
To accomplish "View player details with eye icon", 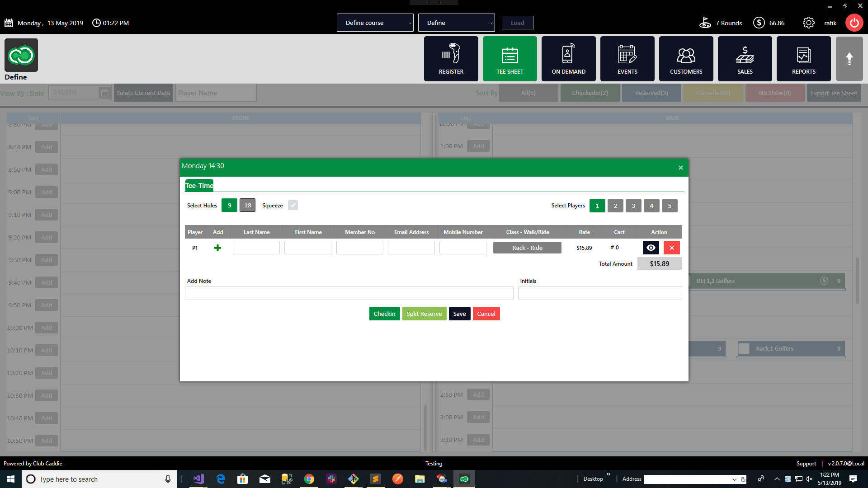I will coord(651,248).
